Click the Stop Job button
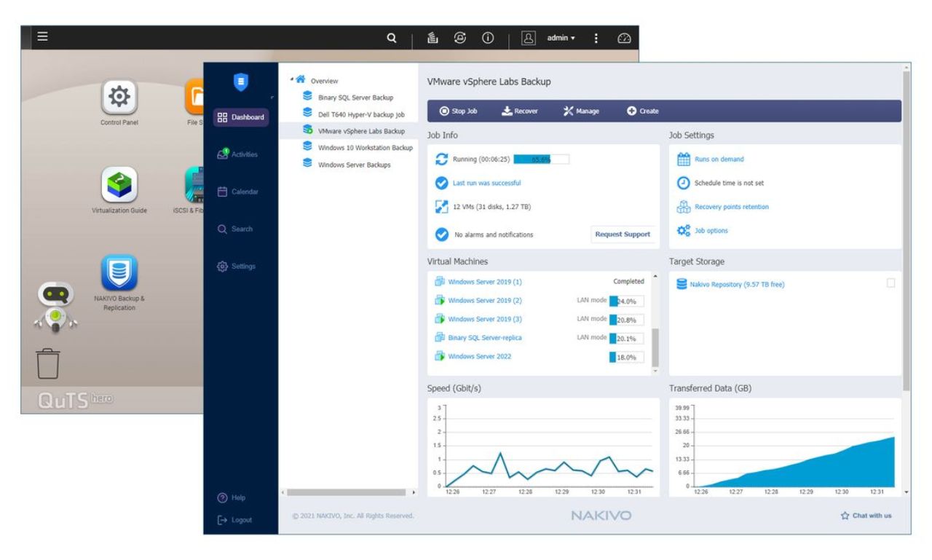Viewport: 932px width, 560px height. click(x=459, y=111)
